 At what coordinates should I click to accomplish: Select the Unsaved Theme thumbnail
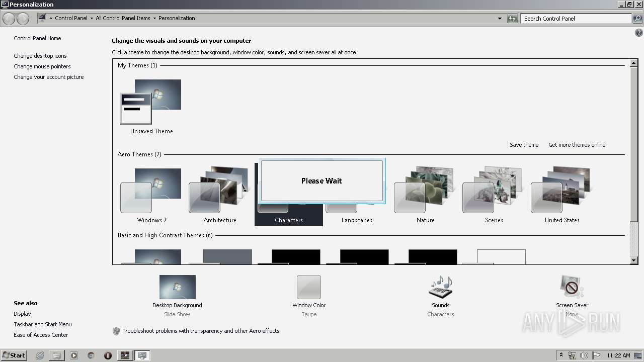(x=151, y=102)
